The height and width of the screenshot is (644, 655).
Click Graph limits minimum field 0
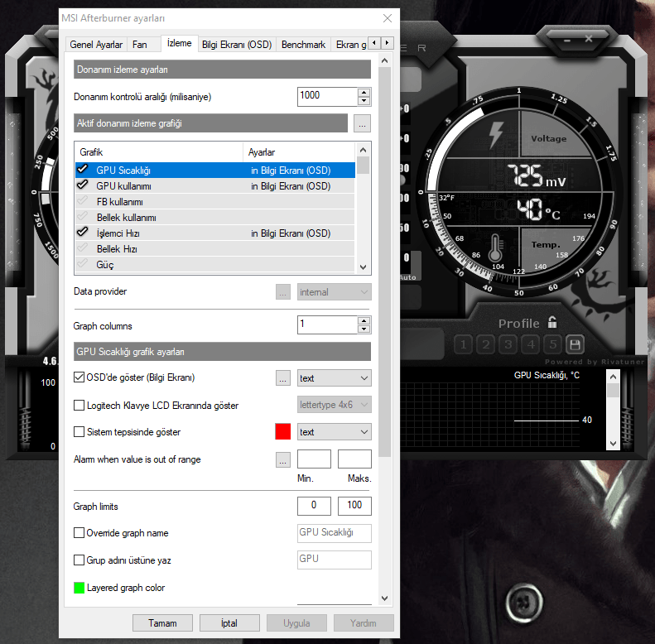coord(314,506)
